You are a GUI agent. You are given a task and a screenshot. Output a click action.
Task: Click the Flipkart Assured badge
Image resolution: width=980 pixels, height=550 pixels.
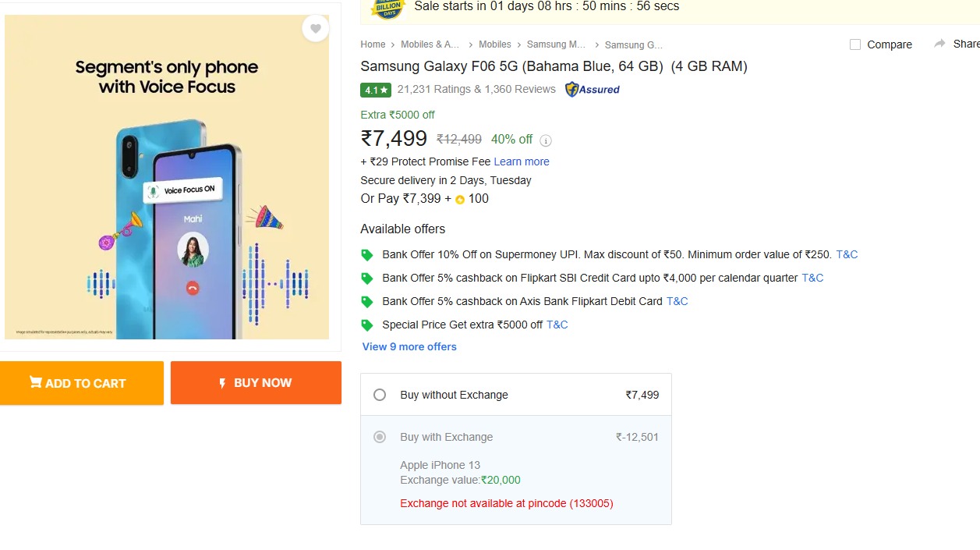[x=593, y=89]
